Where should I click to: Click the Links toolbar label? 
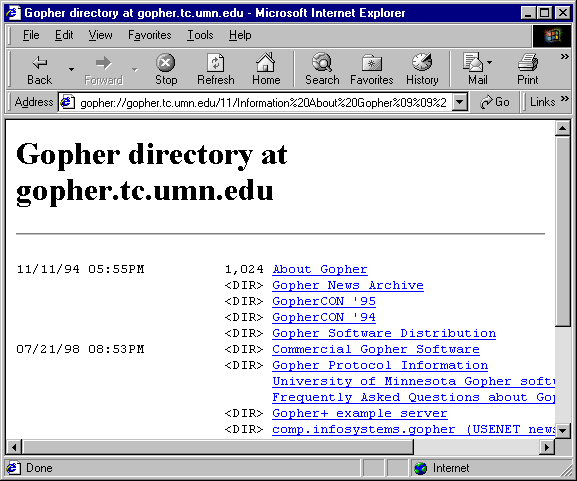coord(542,102)
